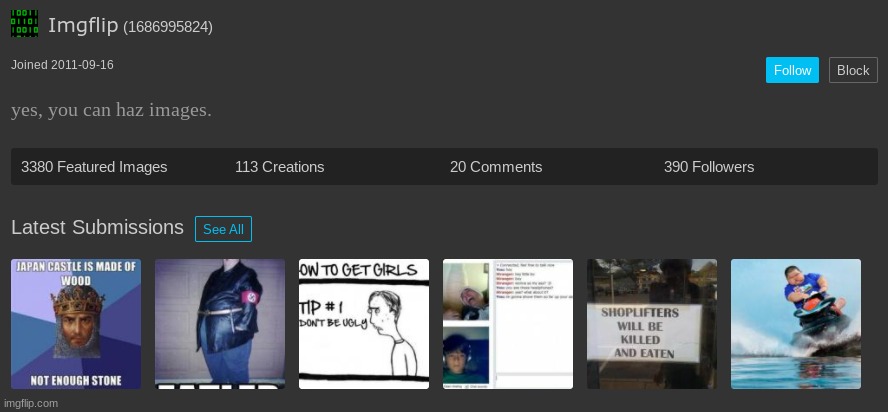The height and width of the screenshot is (412, 888).
Task: Block the Imgflip user
Action: (x=853, y=70)
